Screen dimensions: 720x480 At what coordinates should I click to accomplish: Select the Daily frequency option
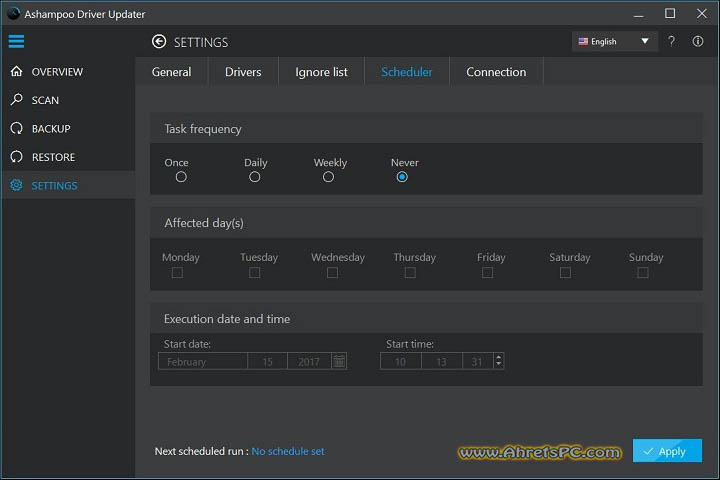tap(254, 177)
